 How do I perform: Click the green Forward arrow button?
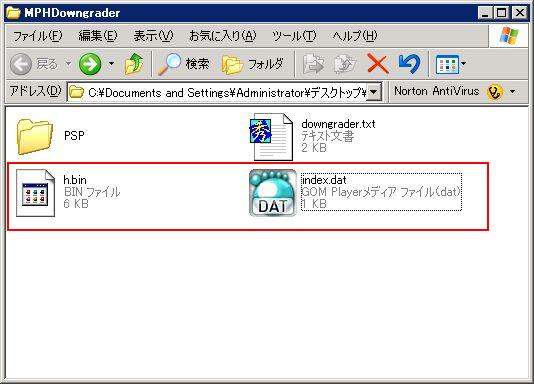click(90, 64)
